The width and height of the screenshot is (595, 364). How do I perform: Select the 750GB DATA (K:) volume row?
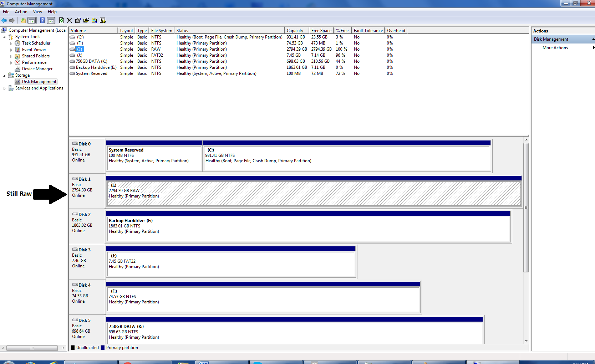point(238,61)
